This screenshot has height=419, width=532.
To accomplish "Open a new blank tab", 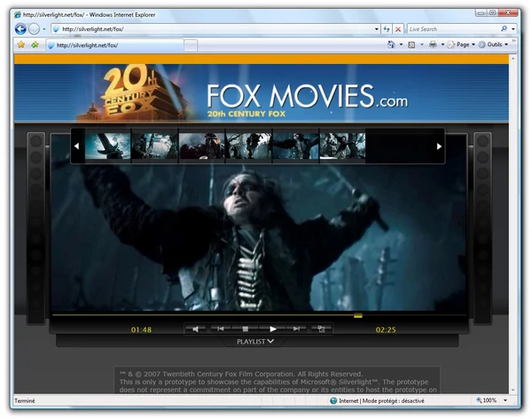I will click(191, 45).
